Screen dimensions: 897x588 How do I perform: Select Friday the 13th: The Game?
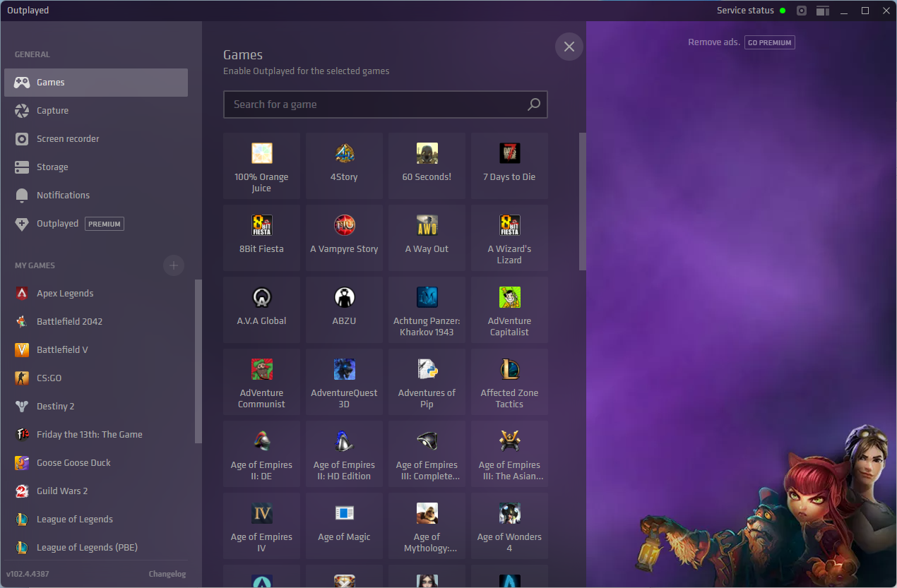(96, 435)
